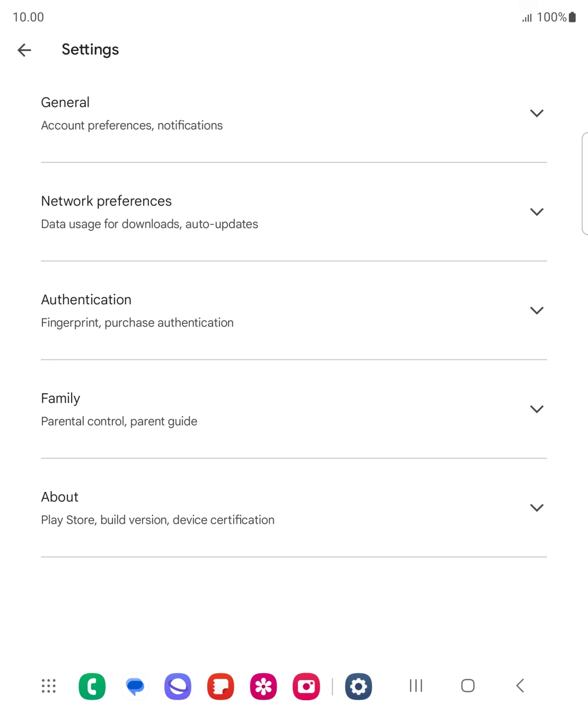The width and height of the screenshot is (588, 706).
Task: Tap the Back navigation button
Action: pos(519,685)
